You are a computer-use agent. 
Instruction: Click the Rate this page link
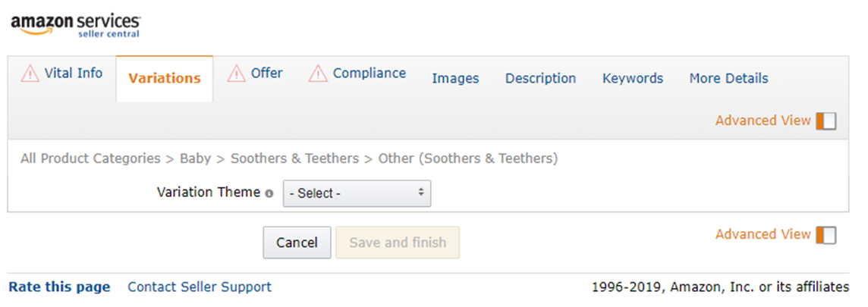click(59, 287)
